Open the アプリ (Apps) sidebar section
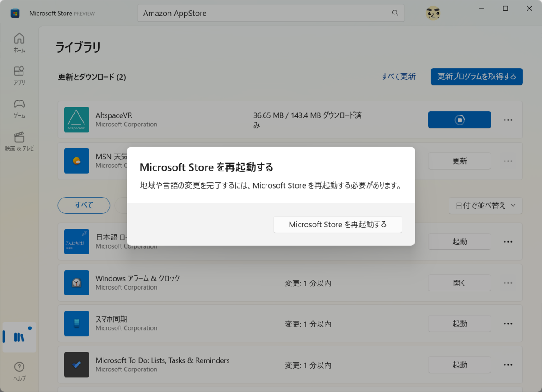Viewport: 542px width, 392px height. (x=19, y=76)
